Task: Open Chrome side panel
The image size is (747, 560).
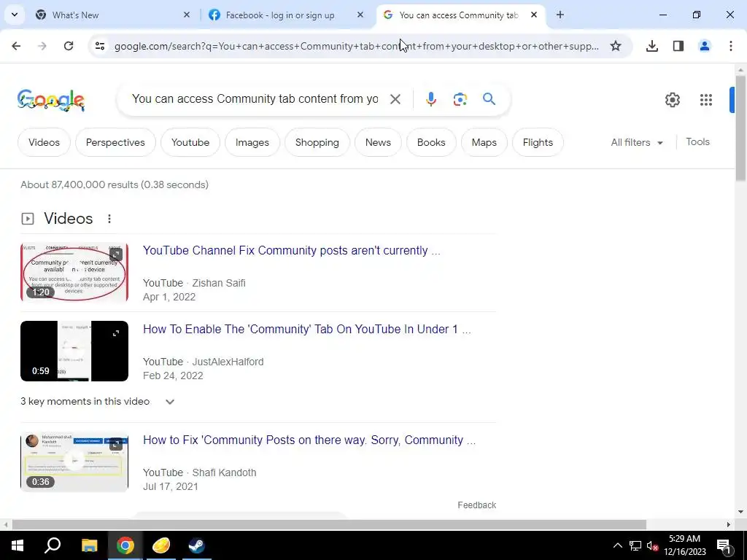Action: coord(678,46)
